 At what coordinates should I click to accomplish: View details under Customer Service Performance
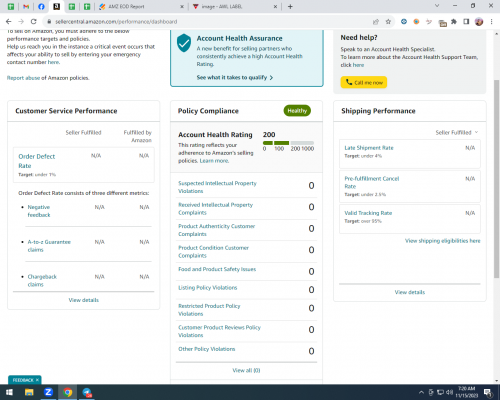coord(84,300)
